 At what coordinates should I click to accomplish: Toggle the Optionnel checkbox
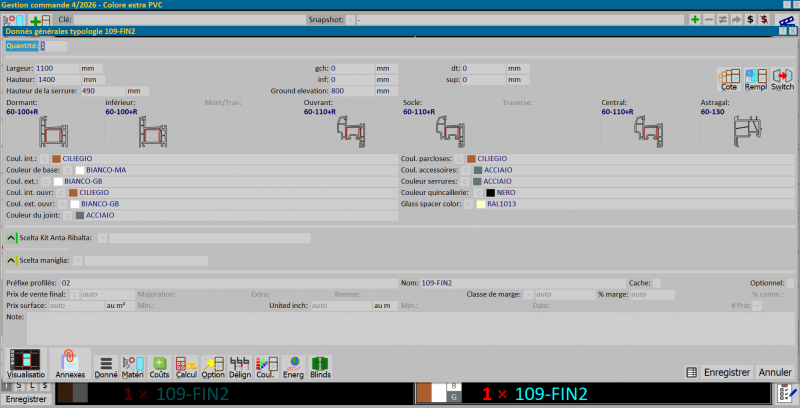coord(790,283)
